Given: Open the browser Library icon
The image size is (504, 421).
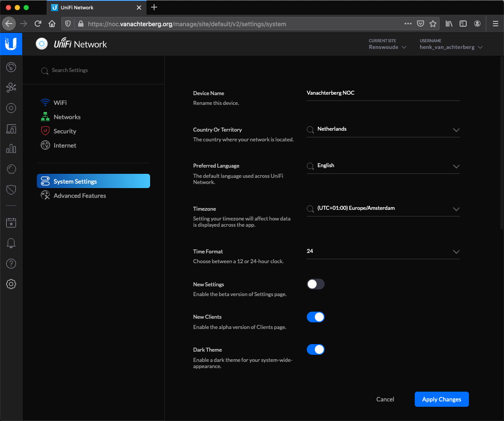Looking at the screenshot, I should [x=449, y=24].
